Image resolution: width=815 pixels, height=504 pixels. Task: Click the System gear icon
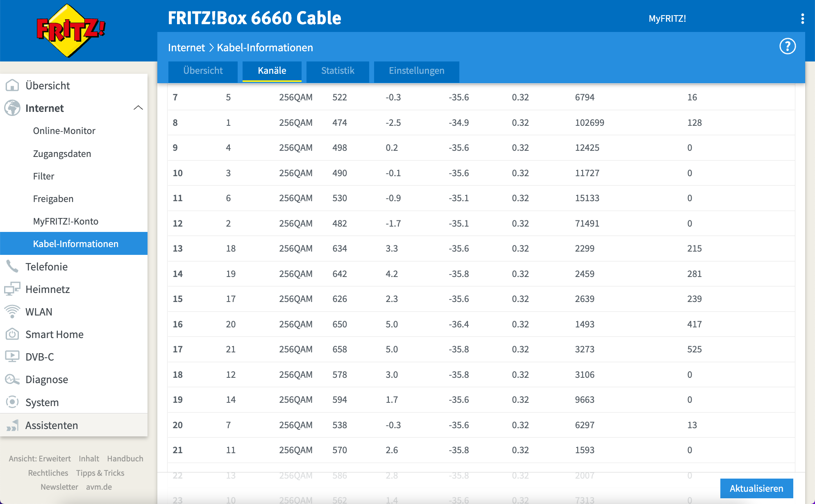(12, 402)
